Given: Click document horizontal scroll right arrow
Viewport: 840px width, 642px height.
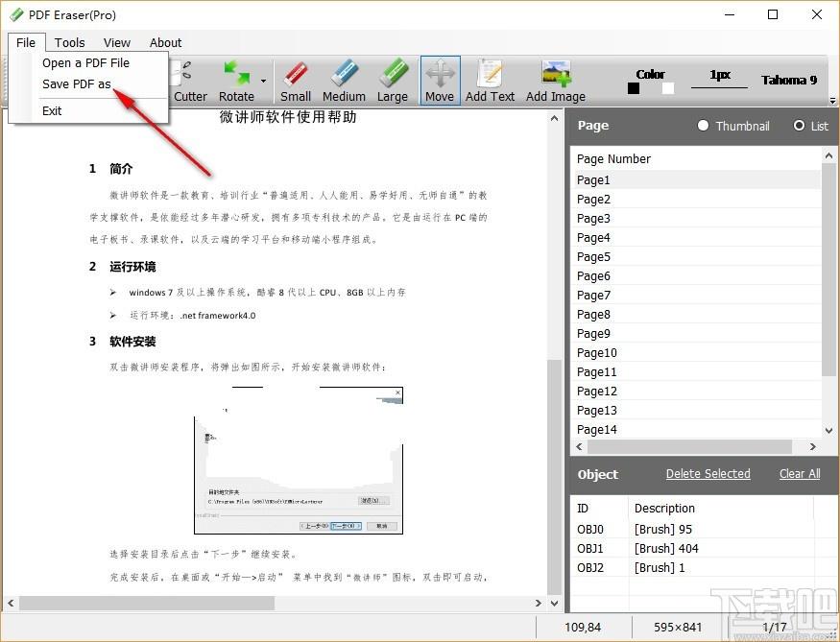Looking at the screenshot, I should coord(539,603).
